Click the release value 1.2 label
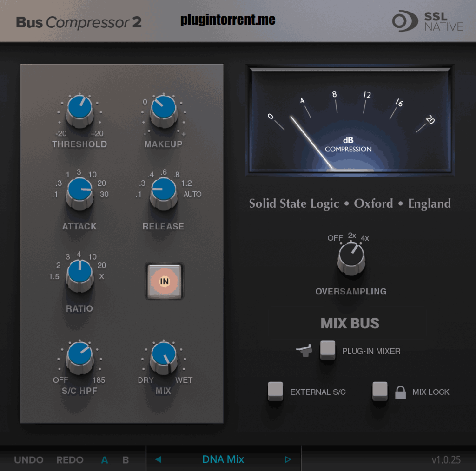The width and height of the screenshot is (476, 471). coord(186,183)
